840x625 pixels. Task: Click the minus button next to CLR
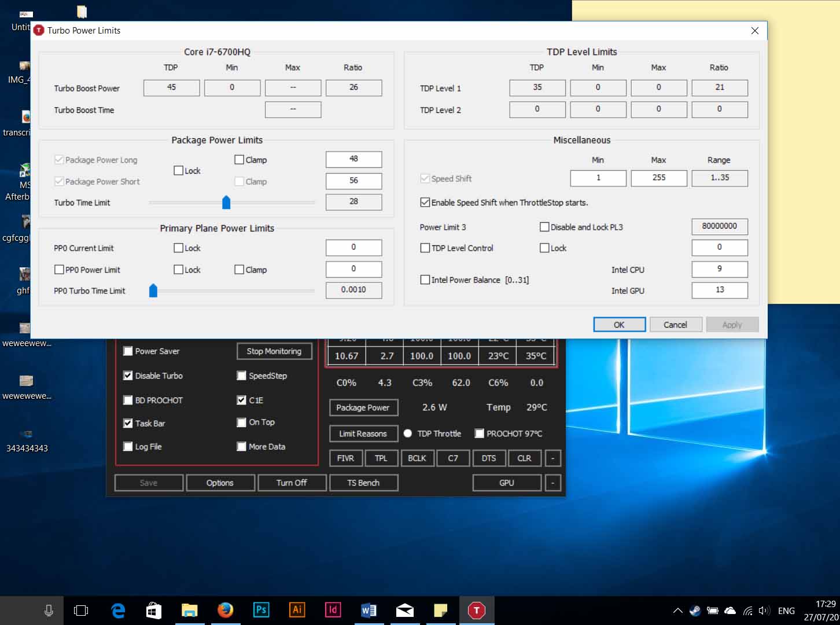point(552,458)
